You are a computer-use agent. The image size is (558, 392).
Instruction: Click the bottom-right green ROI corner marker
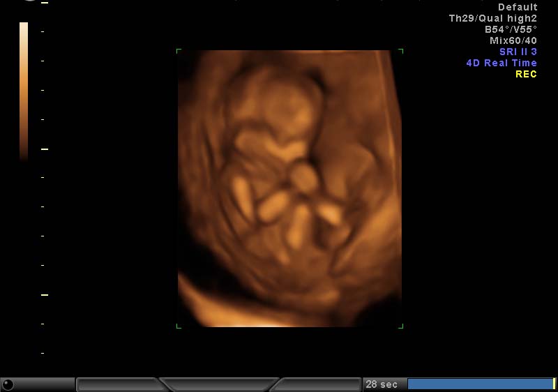(400, 325)
